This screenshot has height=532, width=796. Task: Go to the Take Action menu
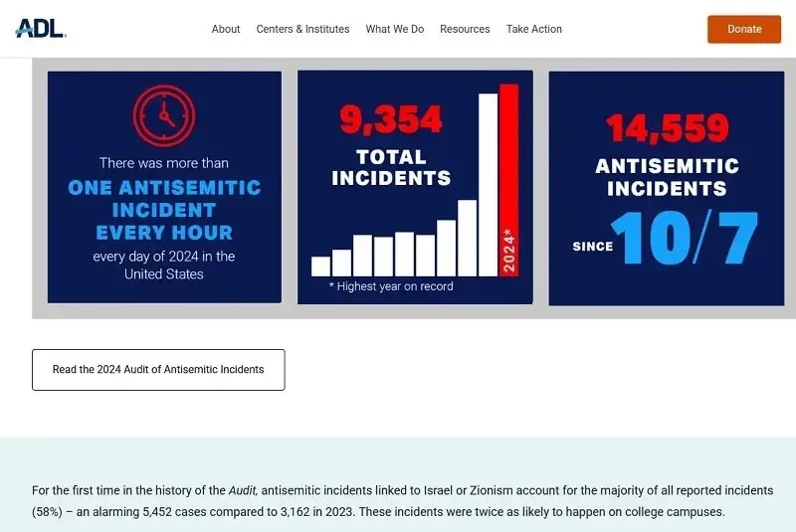point(533,29)
